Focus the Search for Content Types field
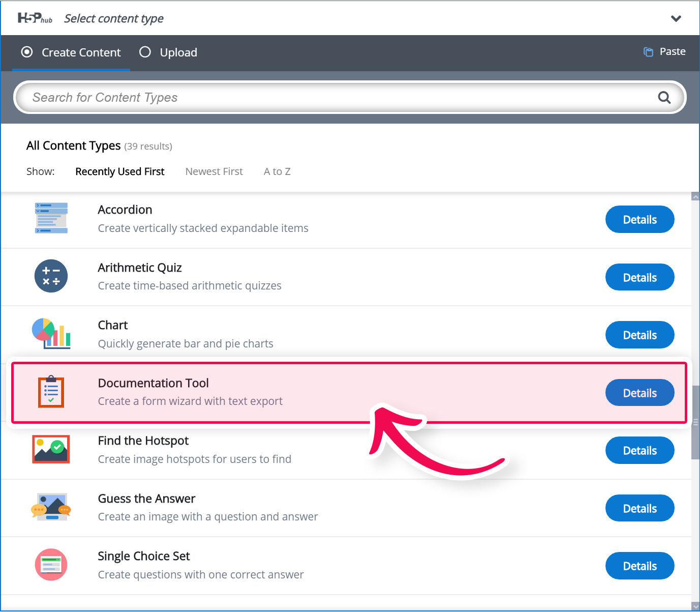Screen dimensions: 700x612 (x=350, y=97)
